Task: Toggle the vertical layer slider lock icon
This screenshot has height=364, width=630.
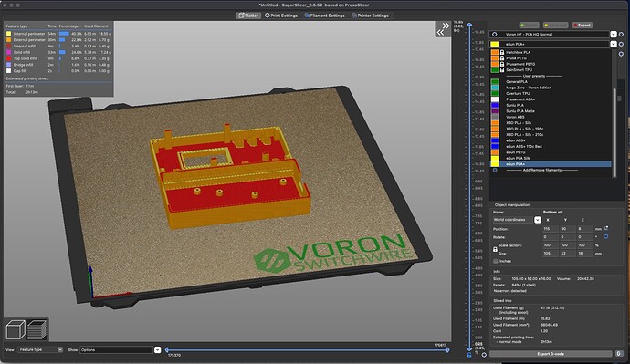Action: coord(469,355)
